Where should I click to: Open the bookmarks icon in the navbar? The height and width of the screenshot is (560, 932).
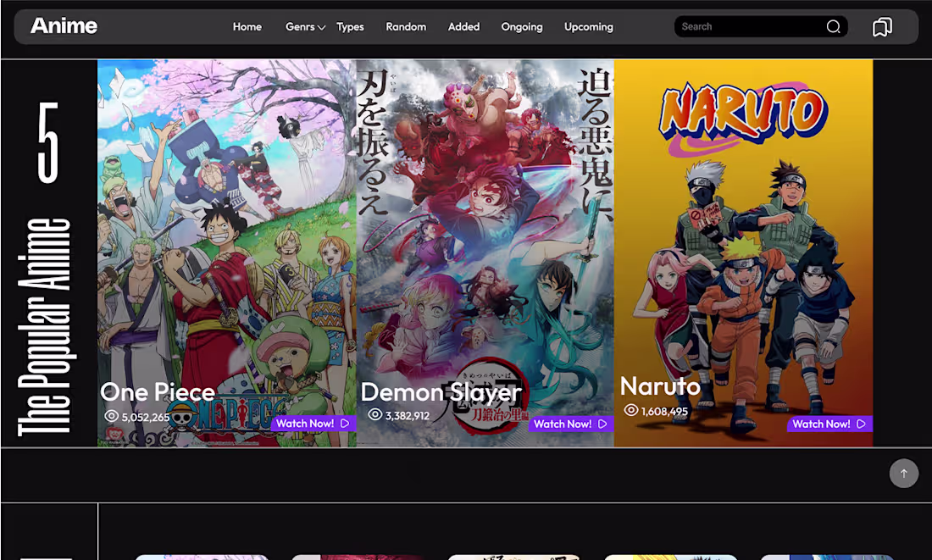882,26
